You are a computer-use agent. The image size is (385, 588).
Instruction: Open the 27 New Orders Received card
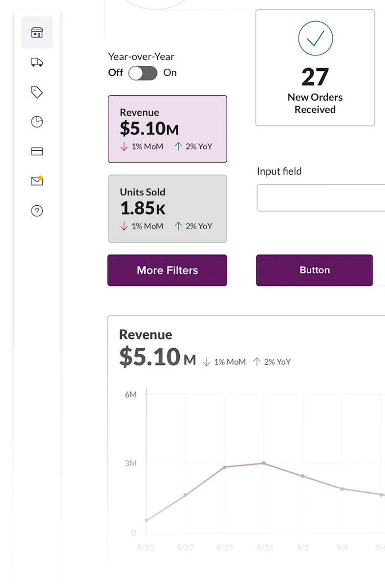315,68
